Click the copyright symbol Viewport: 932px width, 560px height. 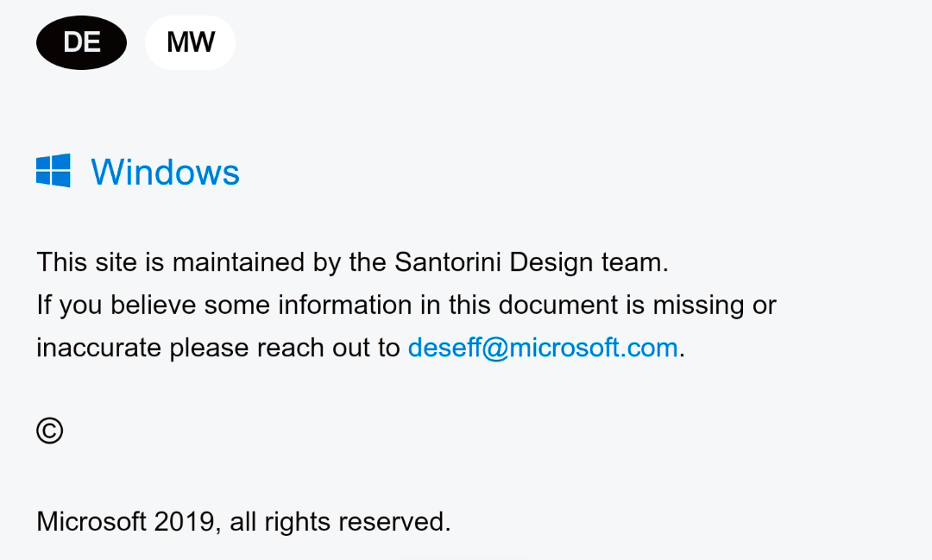[x=49, y=431]
